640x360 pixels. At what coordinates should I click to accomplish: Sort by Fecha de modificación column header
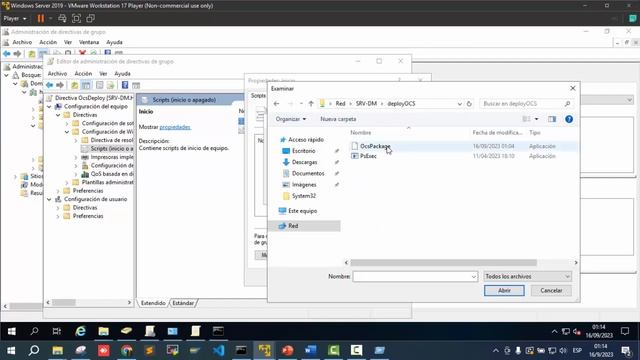tap(497, 133)
